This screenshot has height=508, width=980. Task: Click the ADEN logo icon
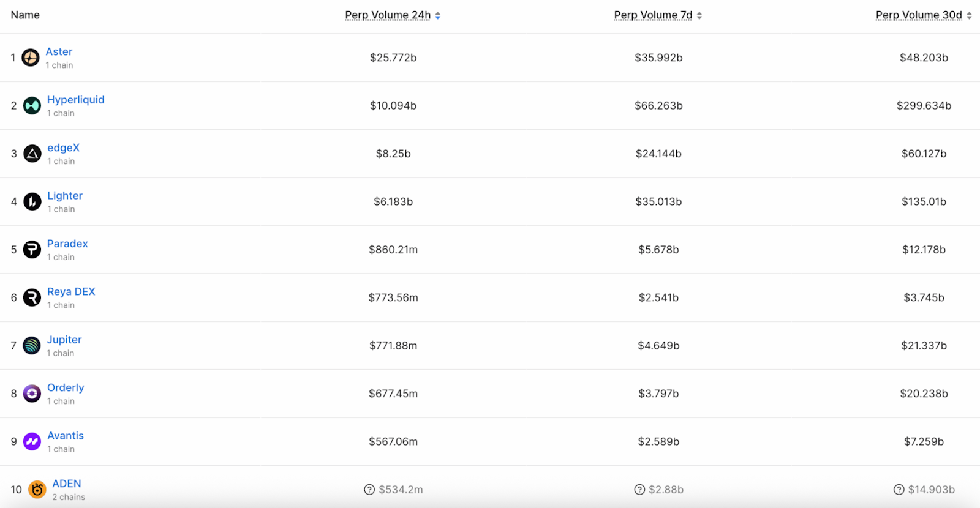click(37, 489)
